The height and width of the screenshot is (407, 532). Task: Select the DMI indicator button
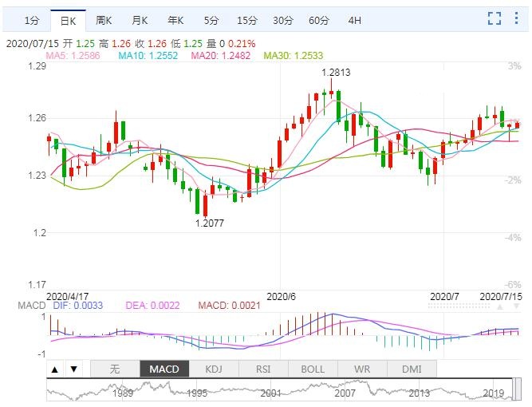tap(412, 369)
